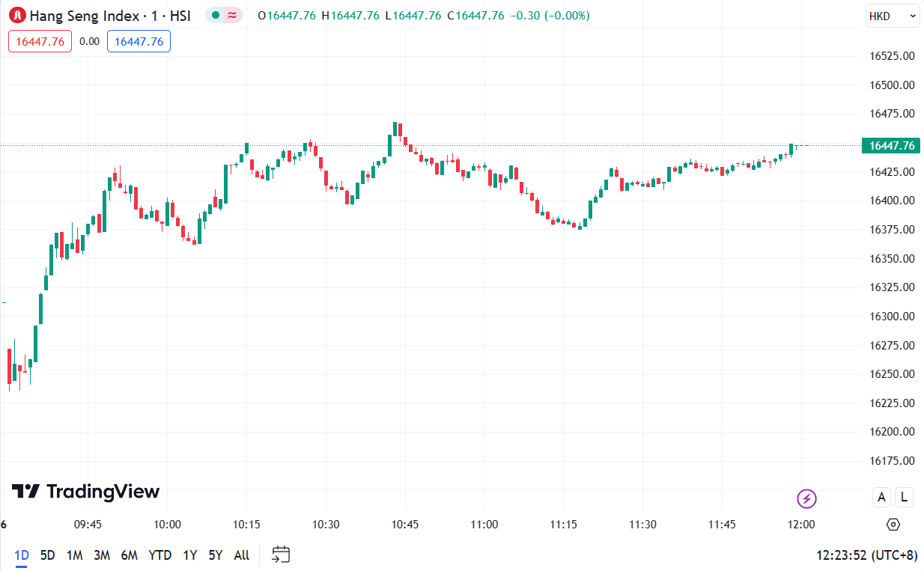Open the HKD currency dropdown
Viewport: 924px width, 571px height.
[892, 16]
